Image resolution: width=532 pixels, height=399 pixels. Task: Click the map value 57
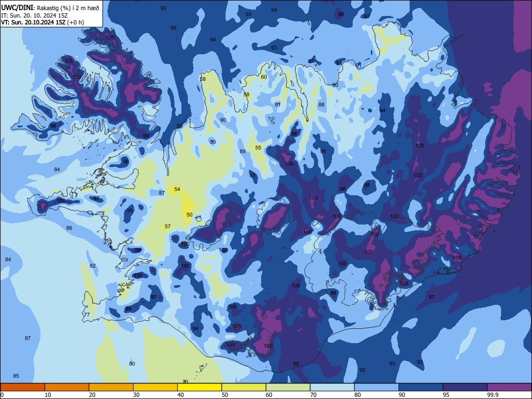pyautogui.click(x=168, y=226)
